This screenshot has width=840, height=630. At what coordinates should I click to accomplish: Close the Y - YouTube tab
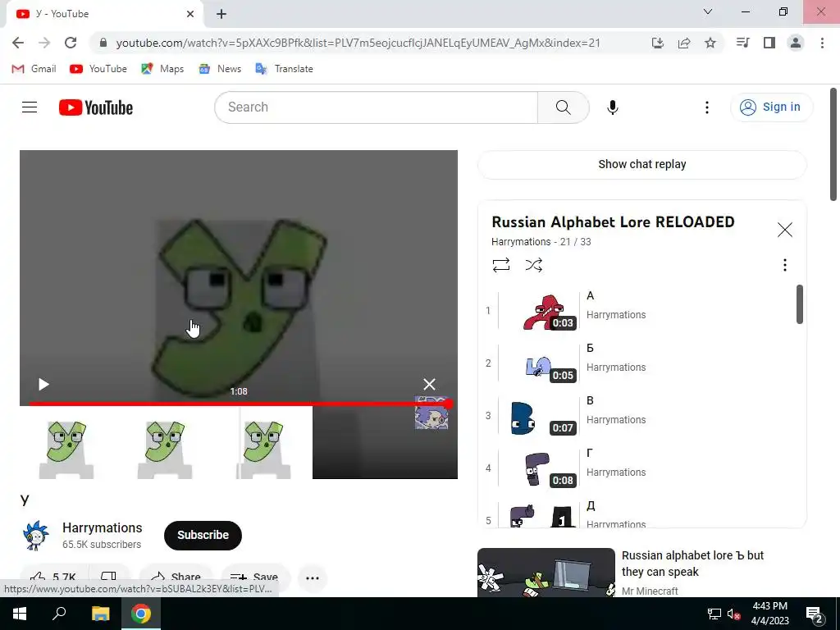[190, 14]
